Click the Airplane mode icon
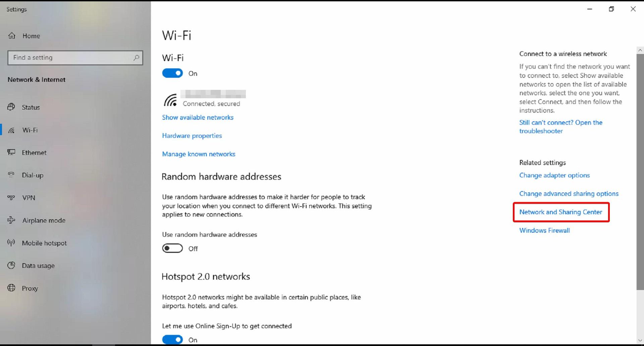This screenshot has height=346, width=644. pos(11,220)
